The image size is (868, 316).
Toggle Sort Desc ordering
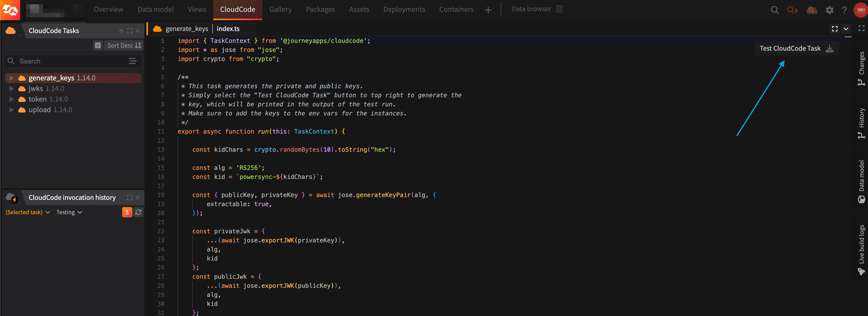click(x=124, y=45)
